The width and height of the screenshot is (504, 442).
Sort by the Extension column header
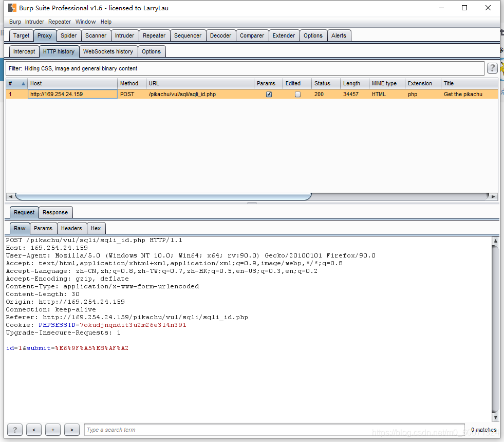pyautogui.click(x=423, y=84)
